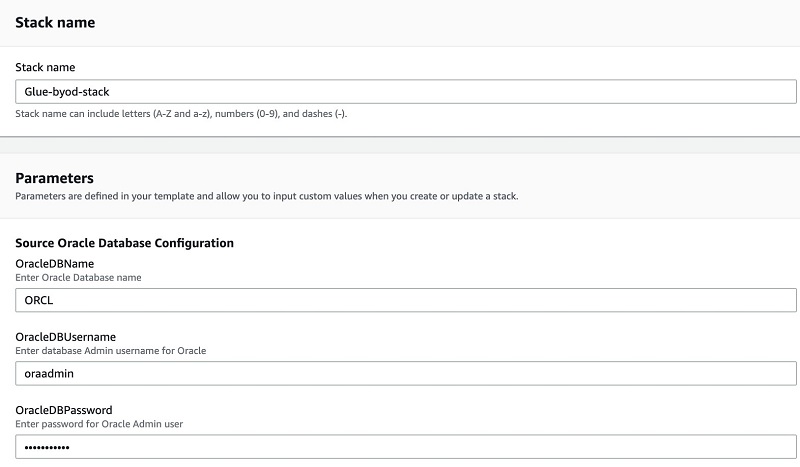Click 'Enter database Admin username for Oracle' hint
The width and height of the screenshot is (800, 467).
point(111,351)
